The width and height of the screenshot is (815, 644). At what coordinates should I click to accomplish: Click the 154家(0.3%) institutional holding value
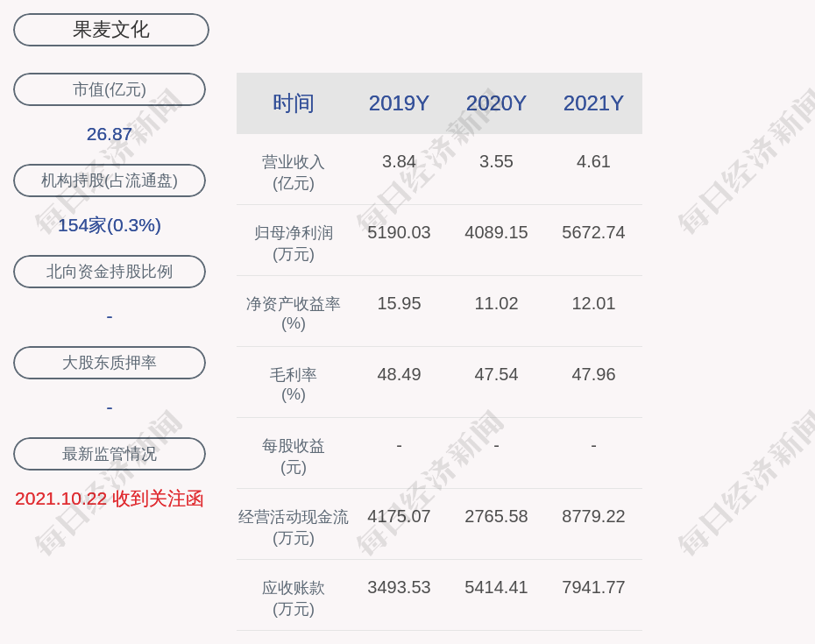point(110,225)
